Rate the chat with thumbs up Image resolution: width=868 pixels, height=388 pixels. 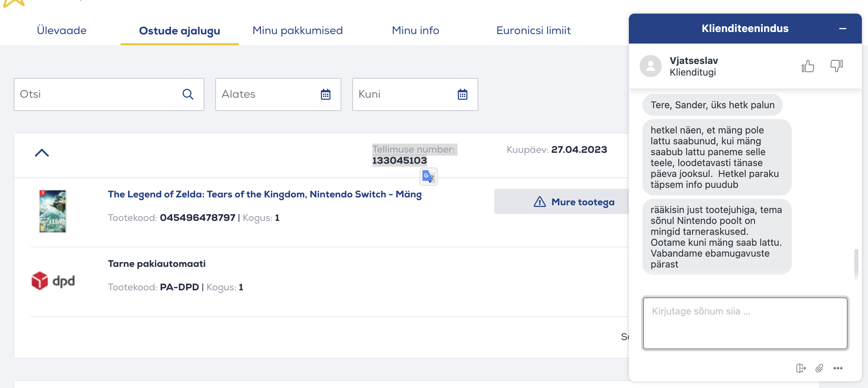pos(808,66)
